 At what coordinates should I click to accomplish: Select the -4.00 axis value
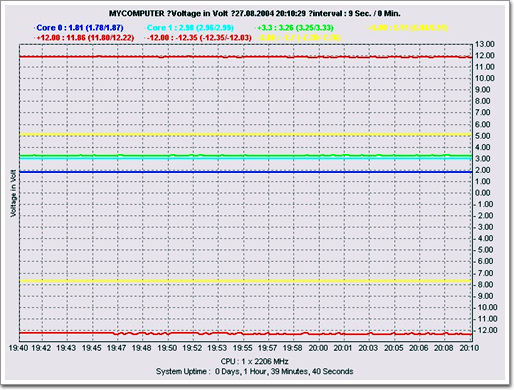(483, 239)
